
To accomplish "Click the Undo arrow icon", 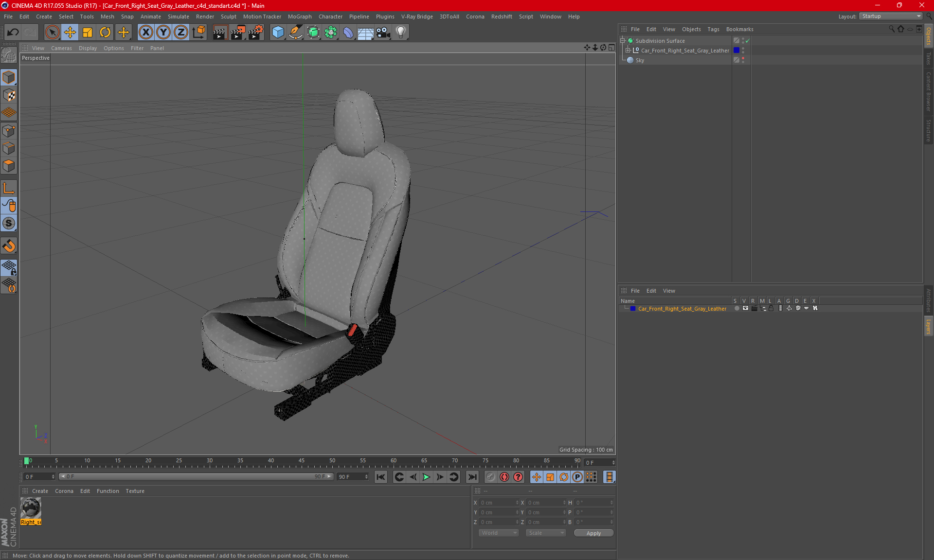I will [x=13, y=33].
